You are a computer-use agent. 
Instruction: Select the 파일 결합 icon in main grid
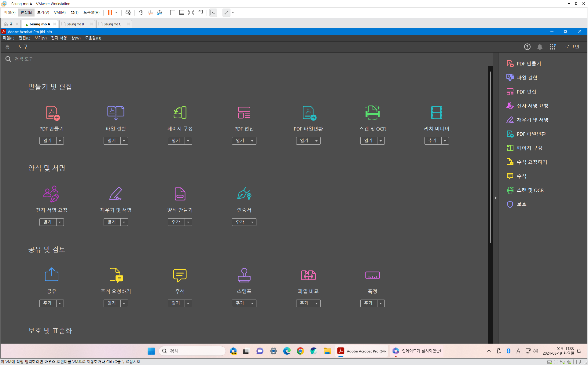pos(116,113)
